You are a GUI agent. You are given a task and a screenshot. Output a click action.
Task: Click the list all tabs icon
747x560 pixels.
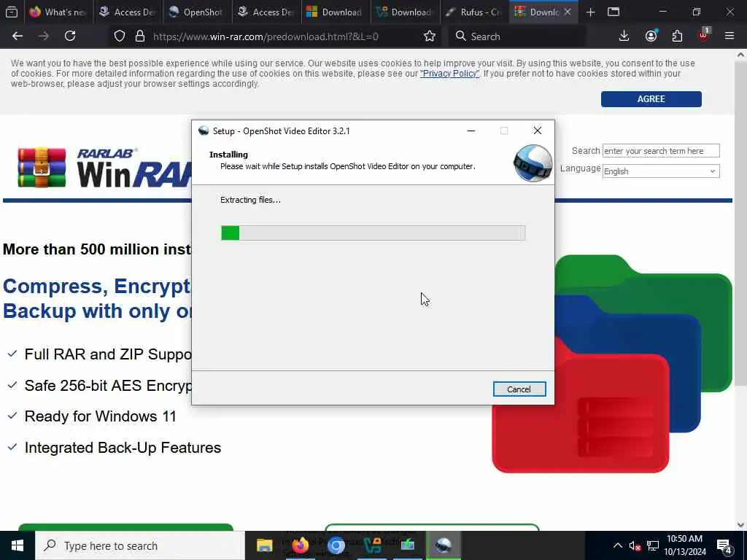tap(614, 12)
